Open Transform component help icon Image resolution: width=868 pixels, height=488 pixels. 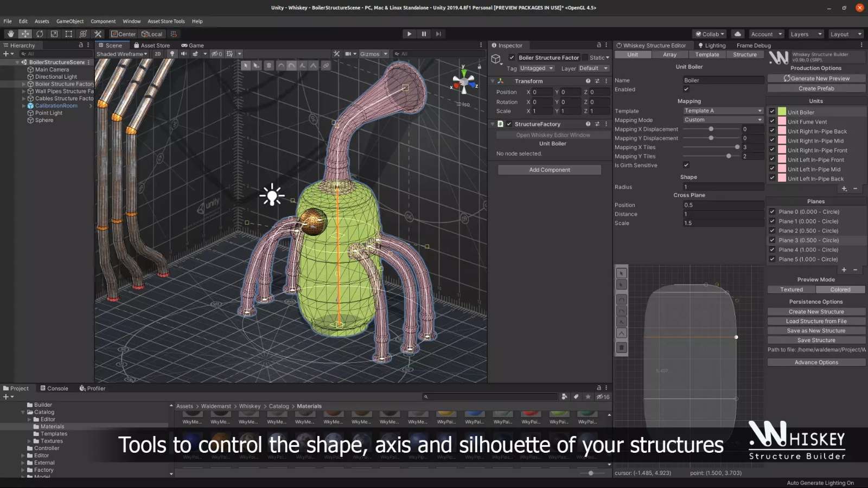pyautogui.click(x=588, y=81)
